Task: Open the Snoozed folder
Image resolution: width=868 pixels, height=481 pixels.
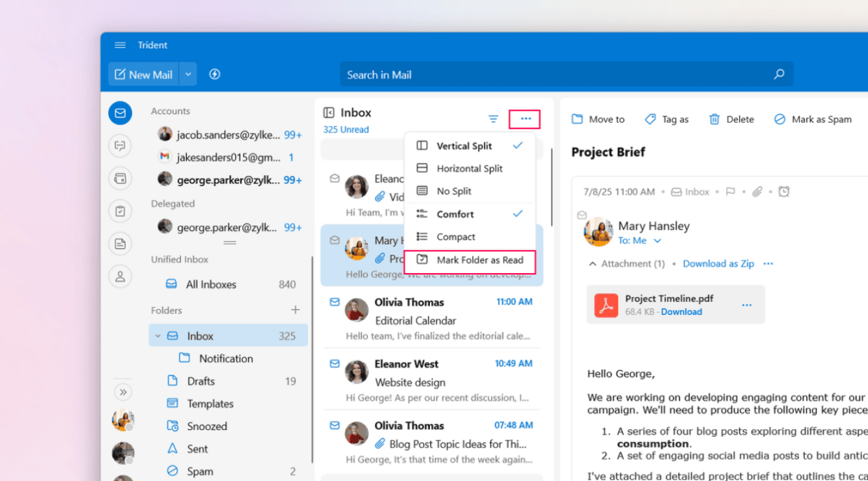Action: (x=229, y=426)
